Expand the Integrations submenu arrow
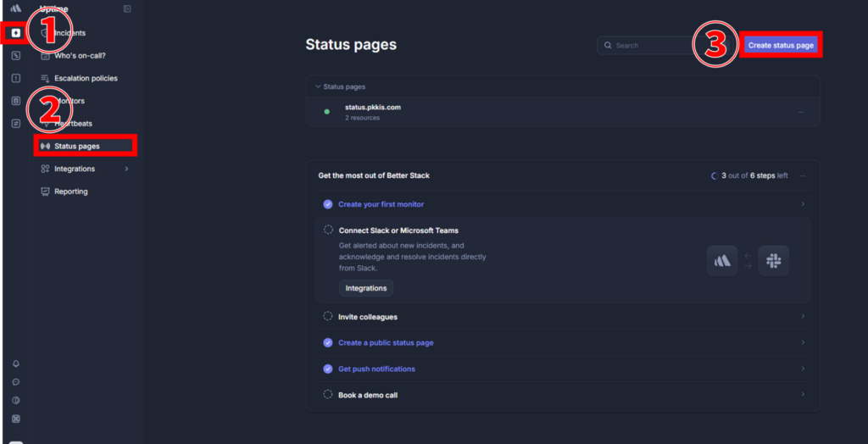The width and height of the screenshot is (868, 444). [126, 169]
